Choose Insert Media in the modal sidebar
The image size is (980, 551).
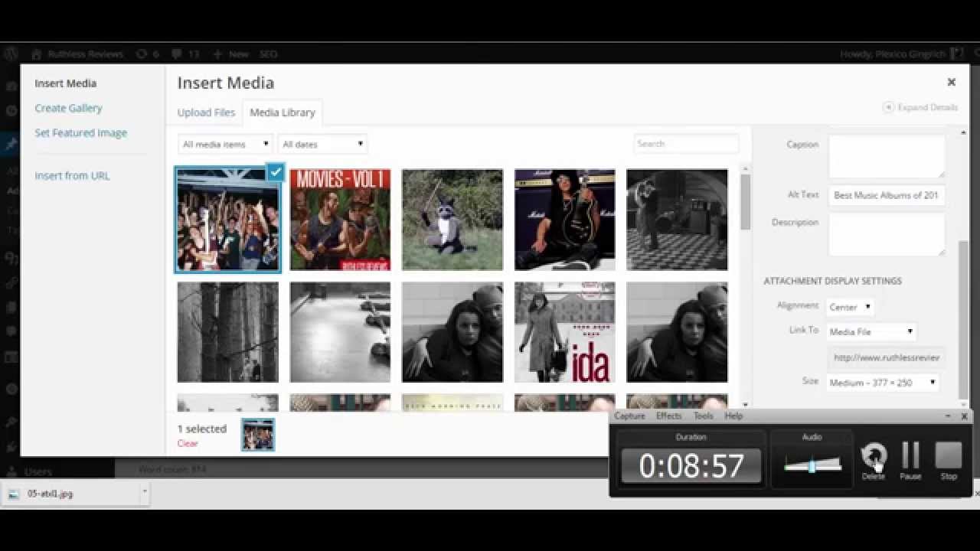pyautogui.click(x=65, y=83)
